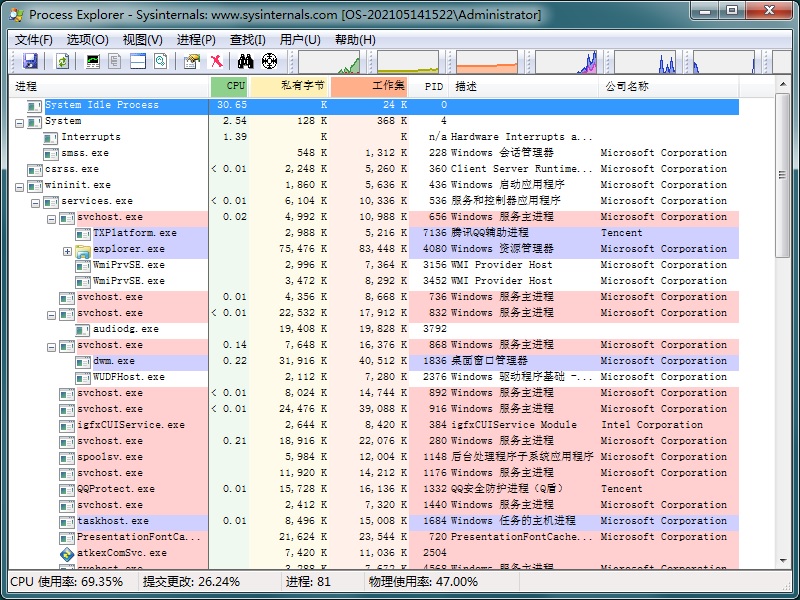800x600 pixels.
Task: Collapse the wininit.exe tree node
Action: point(19,187)
